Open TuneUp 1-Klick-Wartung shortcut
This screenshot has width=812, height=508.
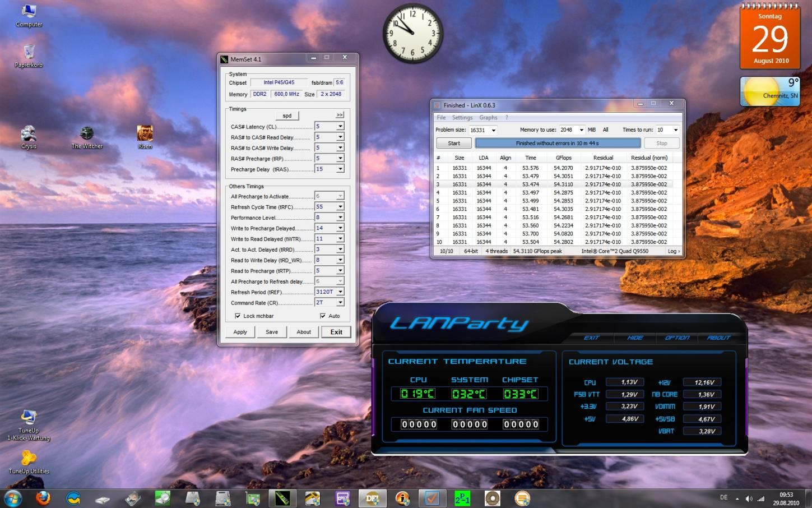29,425
